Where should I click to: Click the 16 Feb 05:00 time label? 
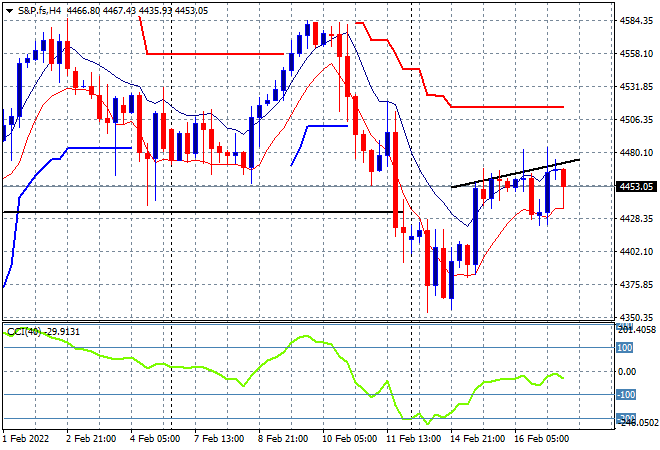pos(542,439)
